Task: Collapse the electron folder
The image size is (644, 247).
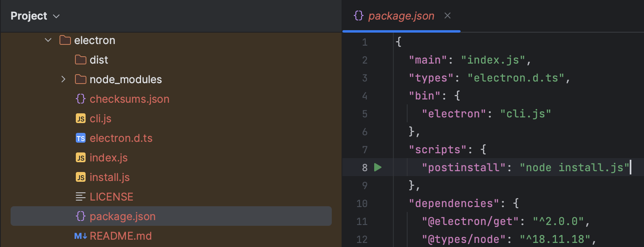Action: 48,40
